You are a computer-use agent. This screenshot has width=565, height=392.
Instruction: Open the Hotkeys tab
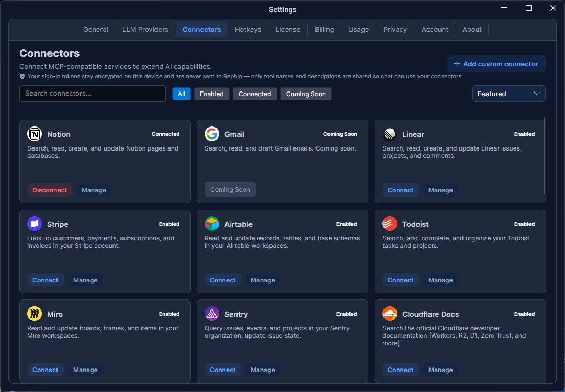[x=248, y=29]
